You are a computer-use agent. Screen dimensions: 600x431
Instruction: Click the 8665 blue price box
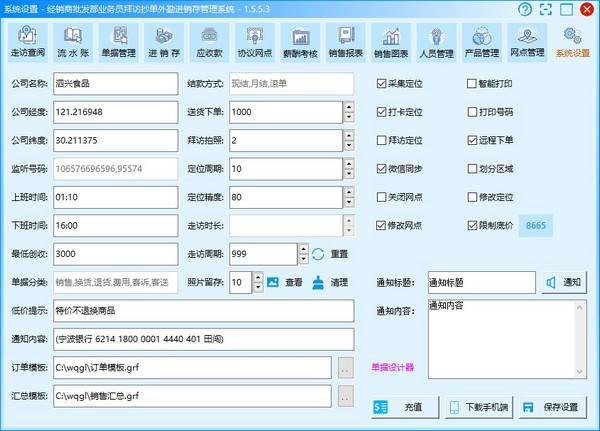[x=537, y=226]
